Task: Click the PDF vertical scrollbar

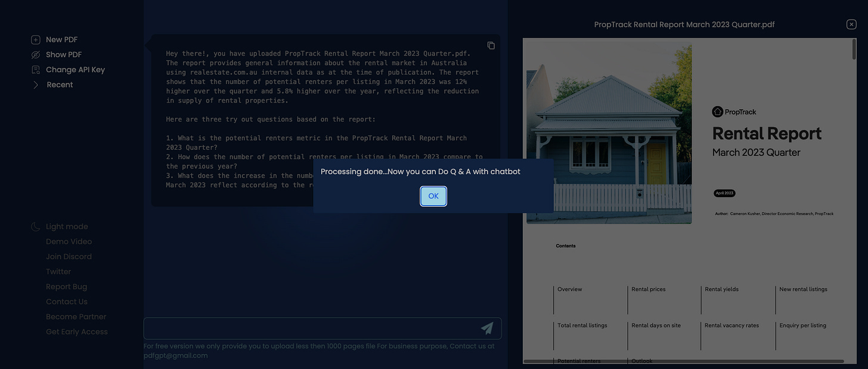Action: 854,49
